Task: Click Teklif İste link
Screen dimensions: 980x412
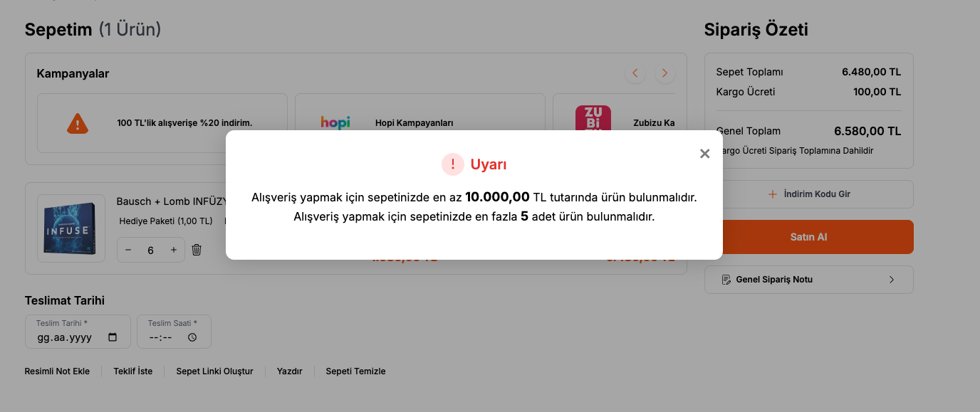Action: (x=133, y=371)
